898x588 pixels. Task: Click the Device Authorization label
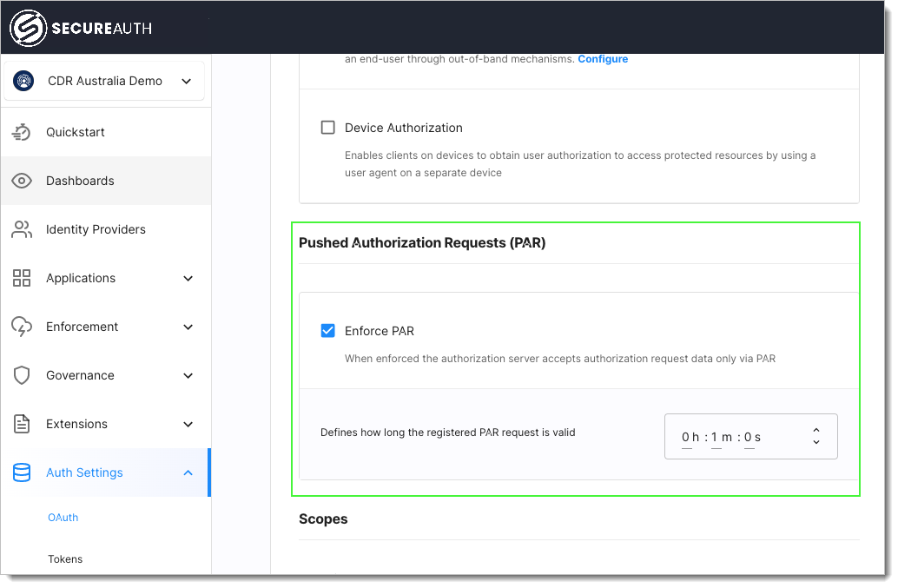[404, 128]
